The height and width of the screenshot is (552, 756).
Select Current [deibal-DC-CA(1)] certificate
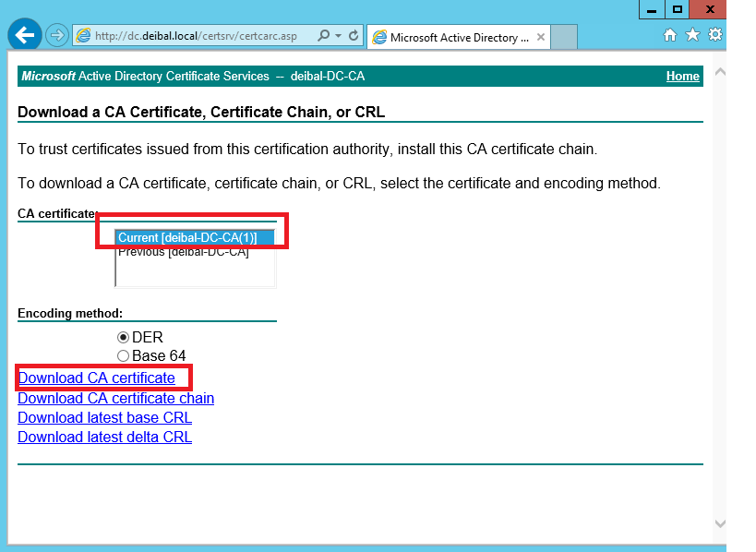coord(187,238)
